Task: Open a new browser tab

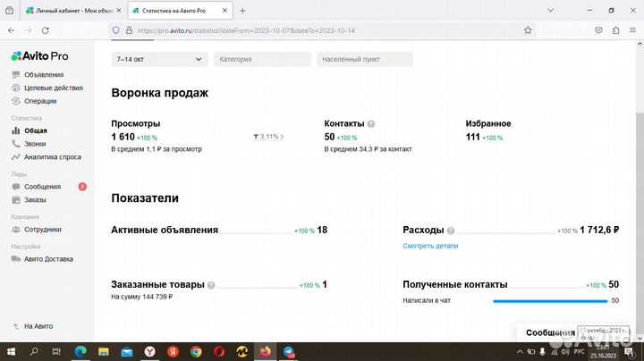Action: (242, 11)
